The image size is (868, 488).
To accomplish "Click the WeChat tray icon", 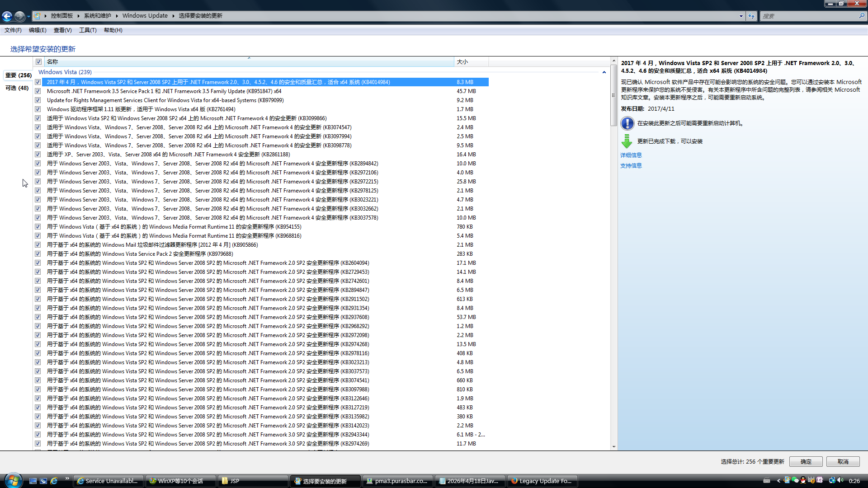I will 795,480.
